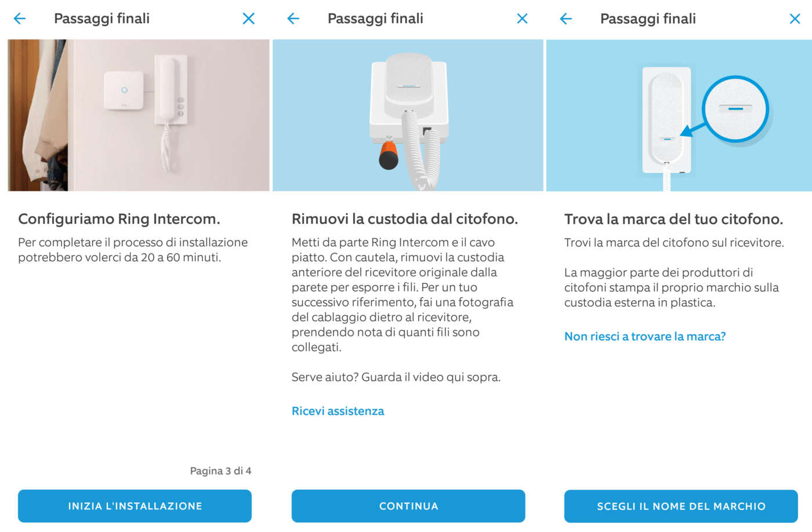Tap the 'Trova la marca del tuo citofono.' heading
Viewport: 812px width, 532px height.
point(673,219)
